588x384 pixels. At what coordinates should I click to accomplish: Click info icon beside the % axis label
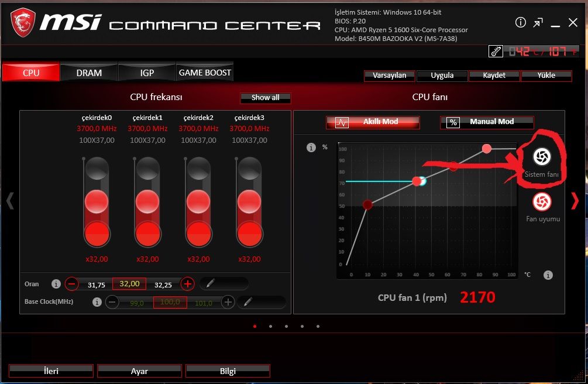point(311,148)
